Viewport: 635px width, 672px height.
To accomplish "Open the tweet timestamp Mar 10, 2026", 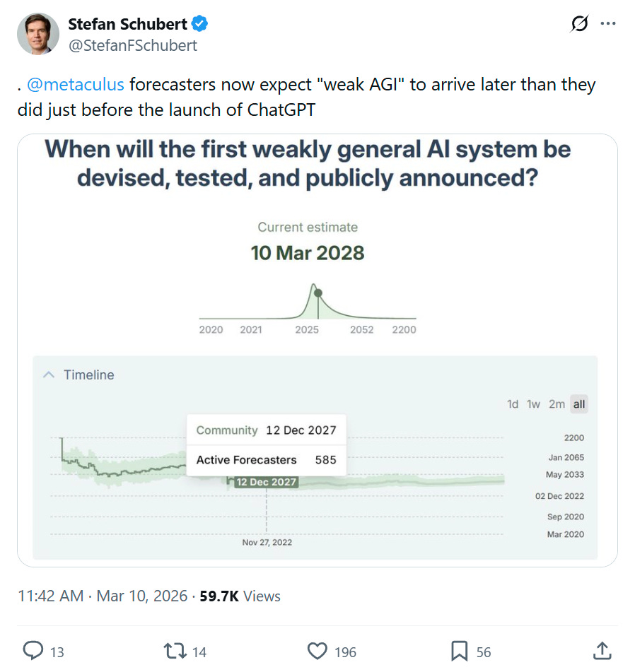I will [x=142, y=596].
